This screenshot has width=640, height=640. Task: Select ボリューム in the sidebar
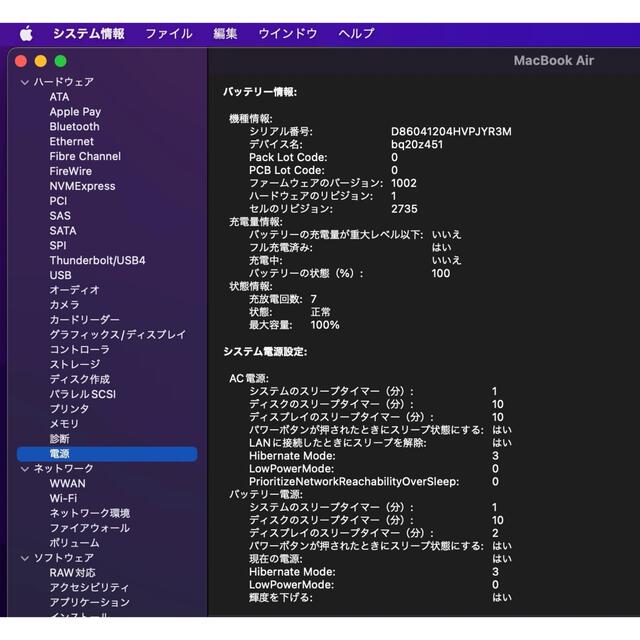pyautogui.click(x=74, y=543)
